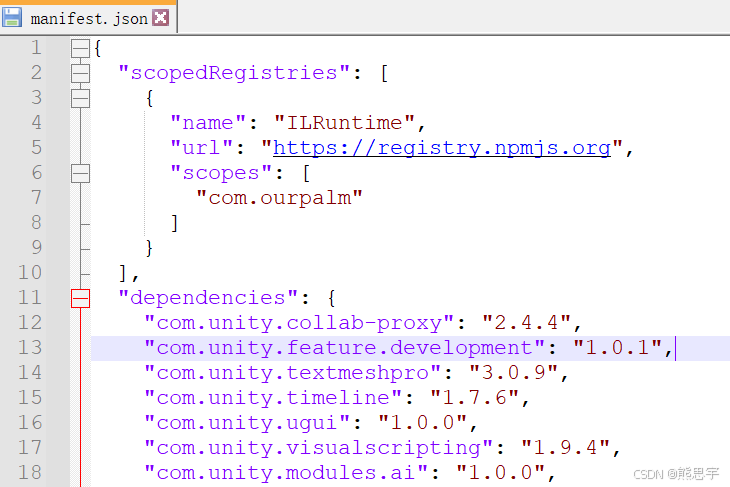The height and width of the screenshot is (487, 730).
Task: Click the "1.0.1" version value
Action: (x=617, y=348)
